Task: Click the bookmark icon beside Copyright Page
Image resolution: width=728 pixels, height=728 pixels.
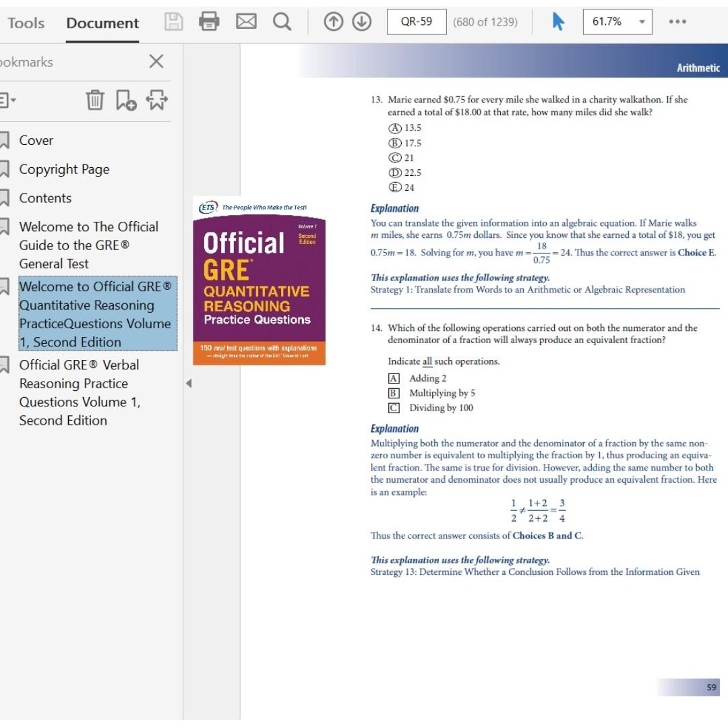Action: point(5,169)
